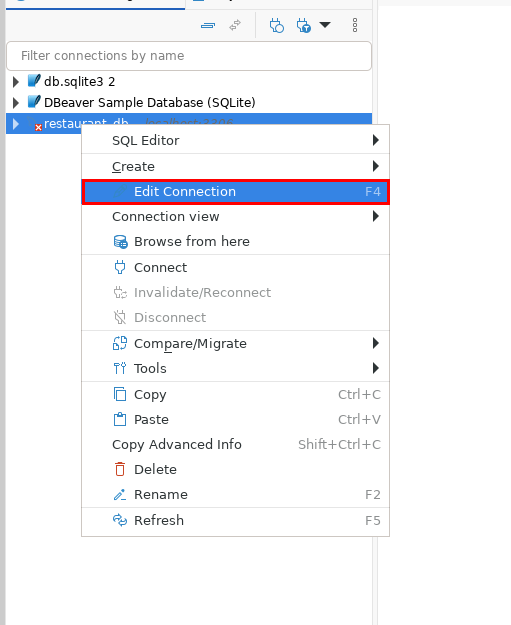Click Refresh in the context menu
The image size is (511, 625).
click(236, 521)
